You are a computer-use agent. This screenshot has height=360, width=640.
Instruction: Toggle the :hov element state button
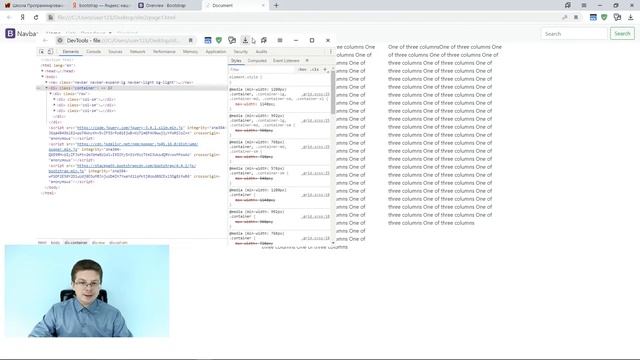click(302, 69)
